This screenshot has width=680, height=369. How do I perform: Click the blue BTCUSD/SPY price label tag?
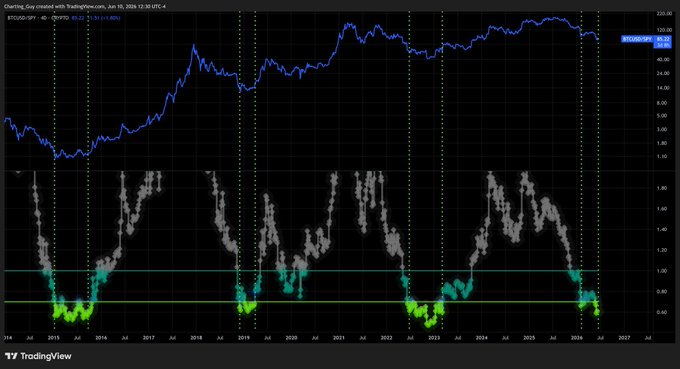click(x=637, y=39)
